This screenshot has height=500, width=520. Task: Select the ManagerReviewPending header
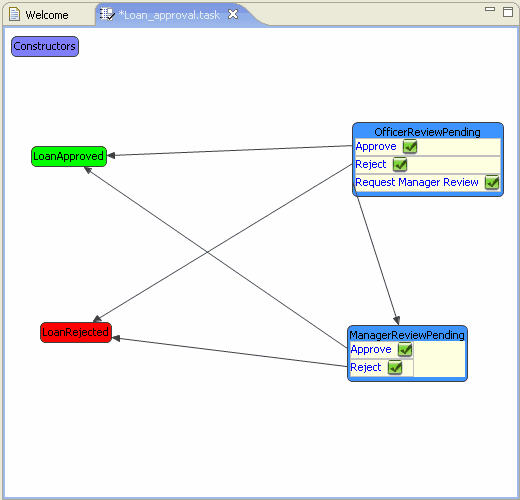[407, 335]
